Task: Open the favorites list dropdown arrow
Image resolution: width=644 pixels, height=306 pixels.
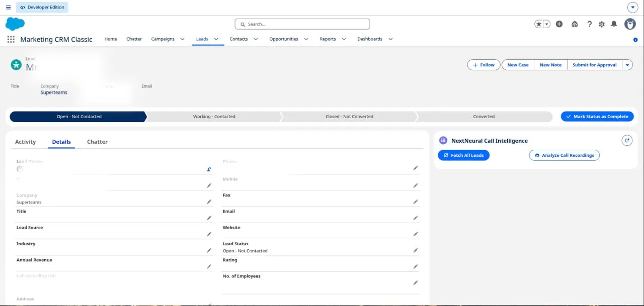Action: point(546,24)
